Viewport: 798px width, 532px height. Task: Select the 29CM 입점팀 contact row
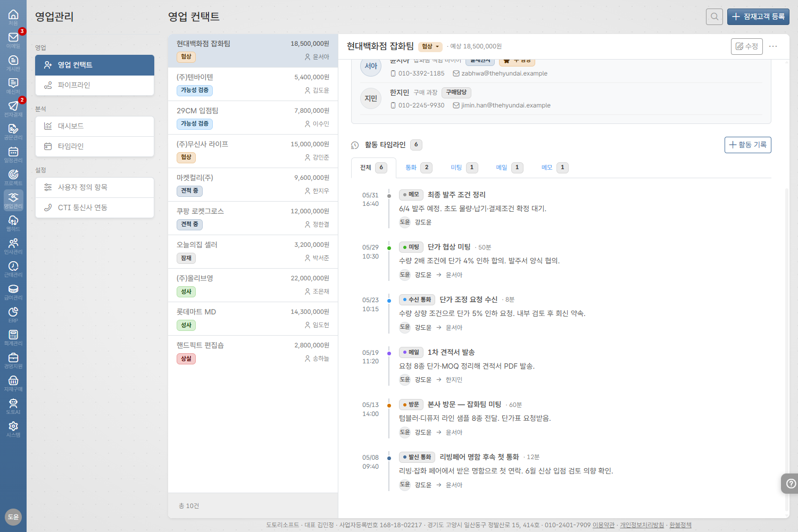(x=253, y=118)
